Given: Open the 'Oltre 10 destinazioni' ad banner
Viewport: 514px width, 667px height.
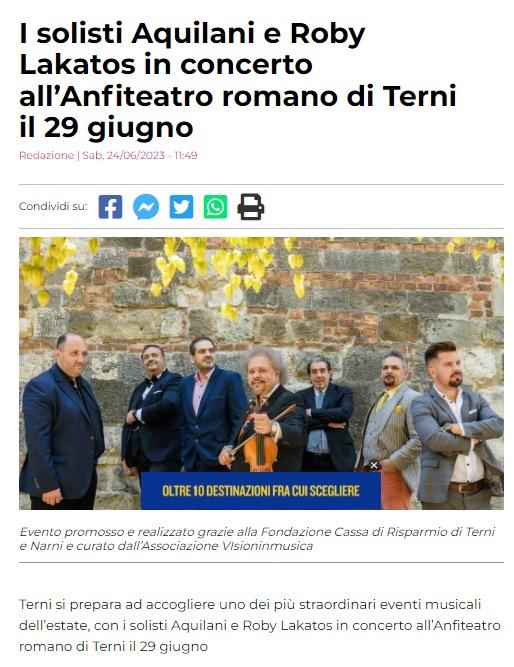Looking at the screenshot, I should coord(261,490).
